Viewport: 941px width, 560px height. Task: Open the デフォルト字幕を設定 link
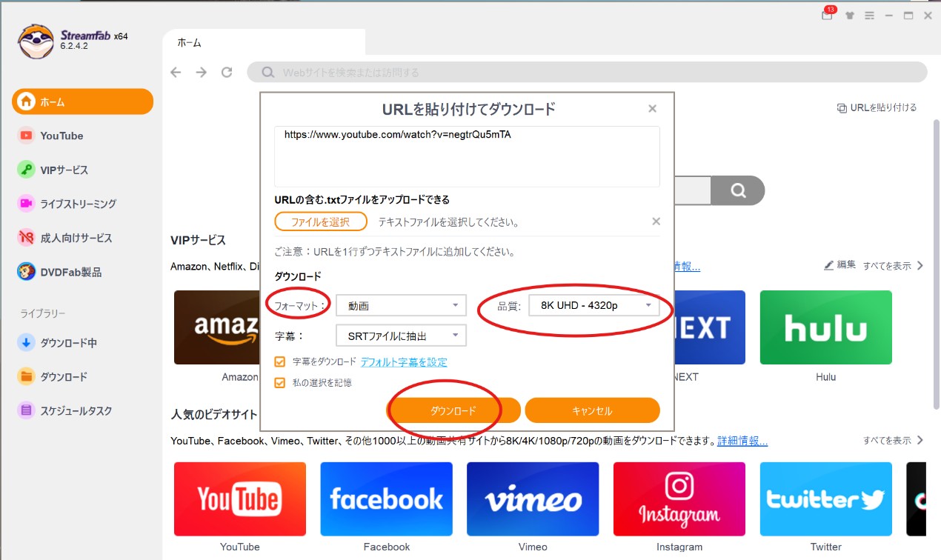[404, 362]
